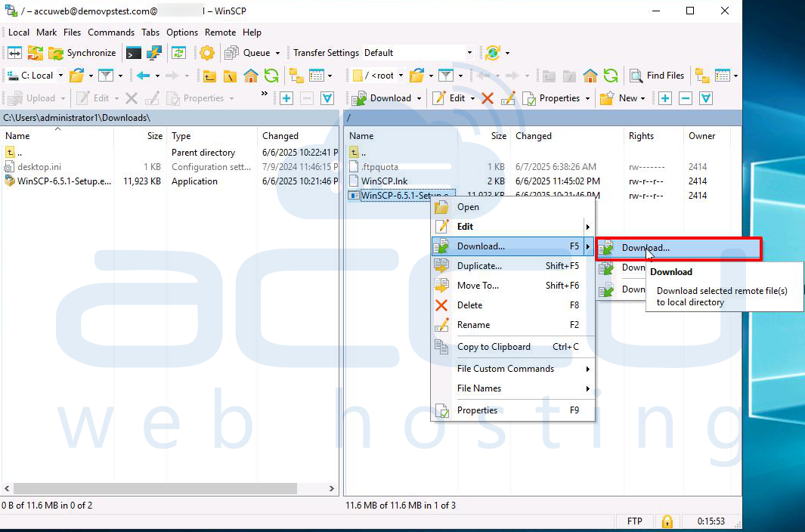
Task: Click the remote Edit toolbar button
Action: [449, 98]
